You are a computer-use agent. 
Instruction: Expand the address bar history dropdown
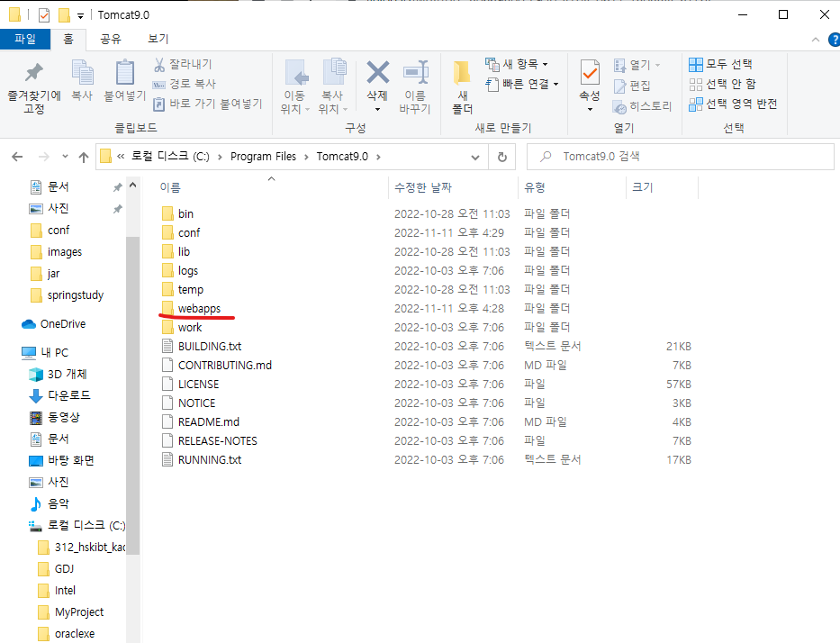(475, 157)
